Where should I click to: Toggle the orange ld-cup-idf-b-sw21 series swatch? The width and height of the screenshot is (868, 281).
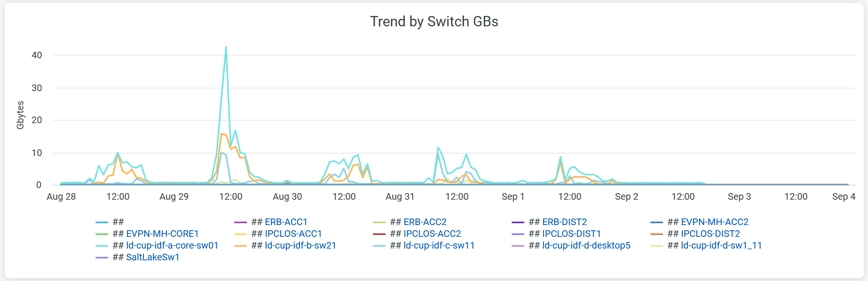click(x=240, y=246)
